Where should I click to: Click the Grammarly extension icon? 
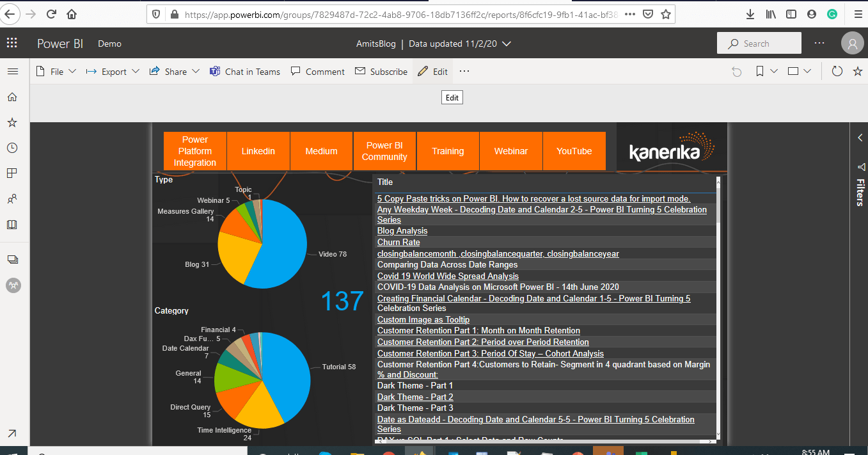point(832,13)
